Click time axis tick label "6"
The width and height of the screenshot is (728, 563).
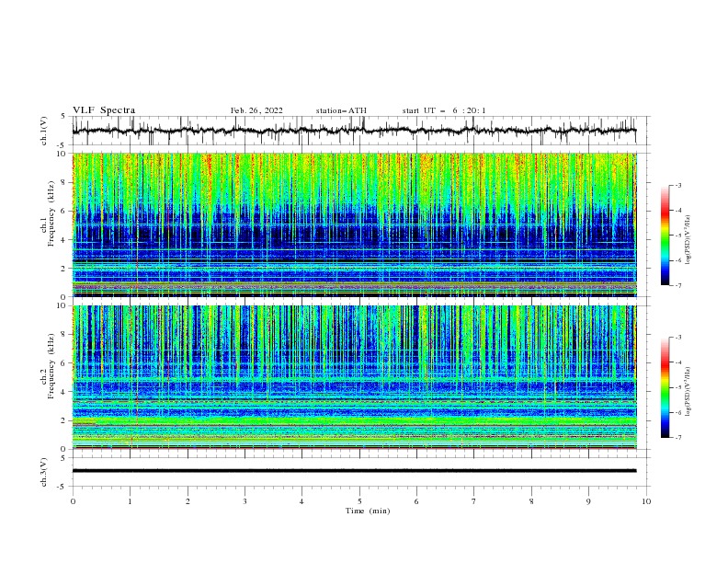coord(416,501)
